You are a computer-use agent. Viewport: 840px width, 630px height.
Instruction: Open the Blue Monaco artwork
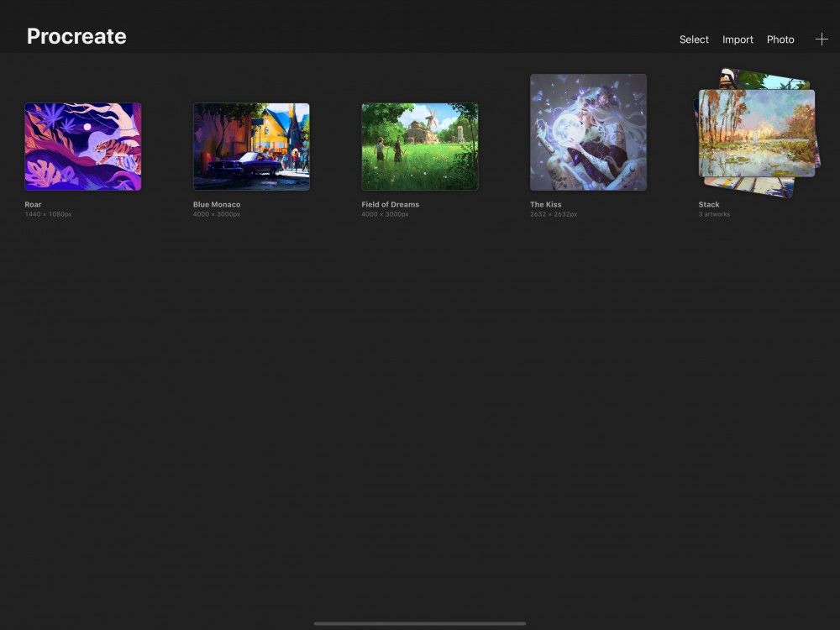[251, 145]
